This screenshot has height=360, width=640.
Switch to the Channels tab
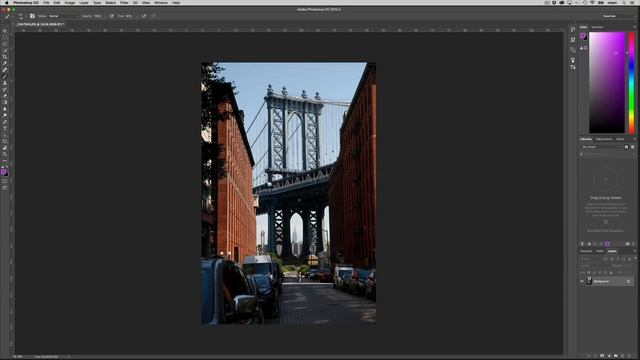(586, 251)
